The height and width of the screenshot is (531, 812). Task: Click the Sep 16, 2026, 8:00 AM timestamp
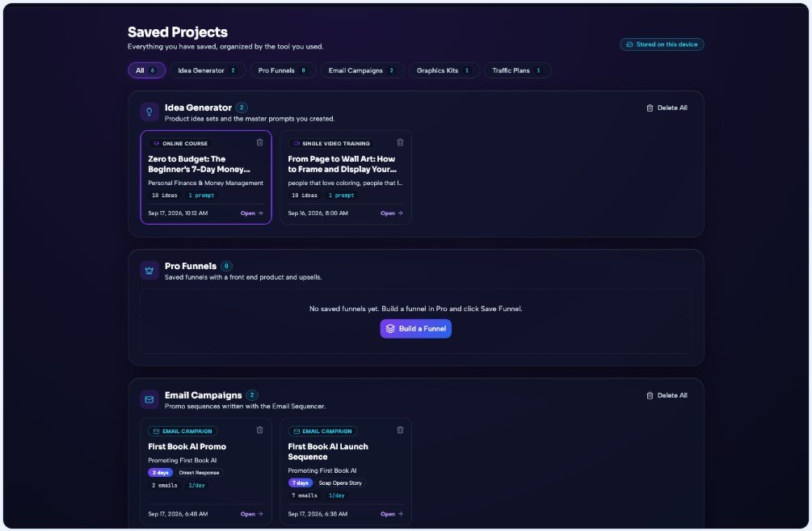pos(318,213)
